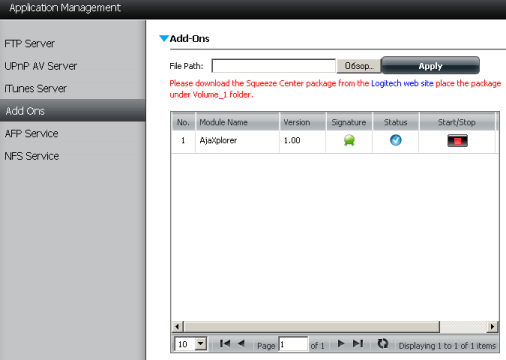The height and width of the screenshot is (360, 506).
Task: Go to the previous page
Action: (241, 343)
